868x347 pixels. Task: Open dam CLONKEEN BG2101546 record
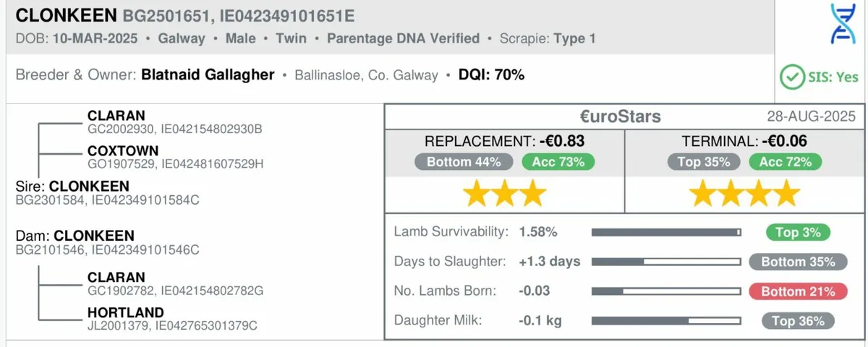[x=107, y=242]
